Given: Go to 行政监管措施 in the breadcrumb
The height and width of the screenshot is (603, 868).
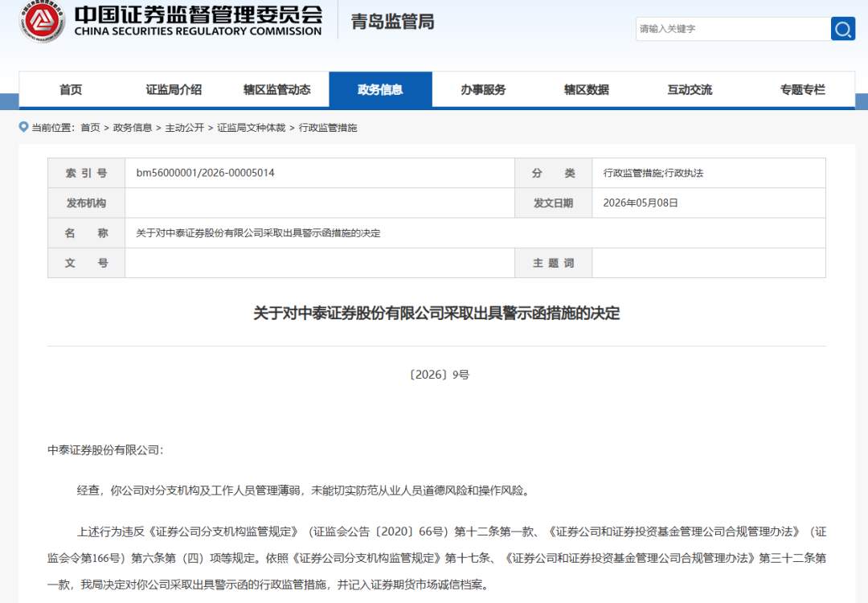Looking at the screenshot, I should (x=328, y=128).
